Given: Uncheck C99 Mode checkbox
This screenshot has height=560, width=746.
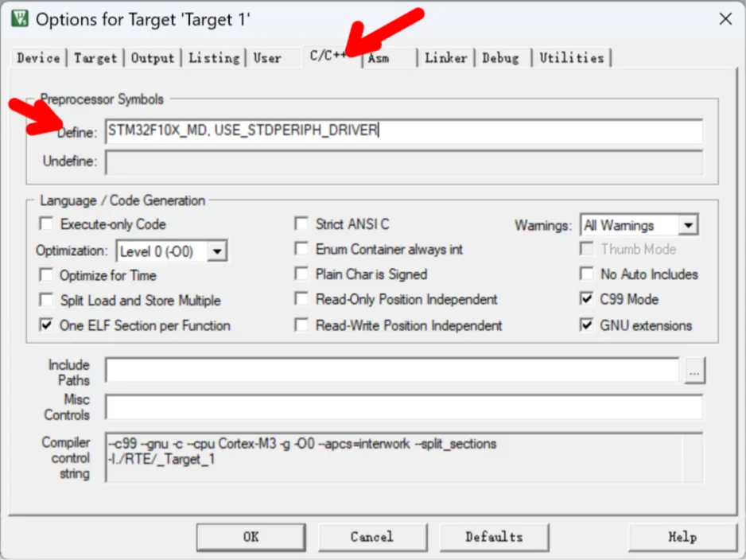Looking at the screenshot, I should (587, 299).
